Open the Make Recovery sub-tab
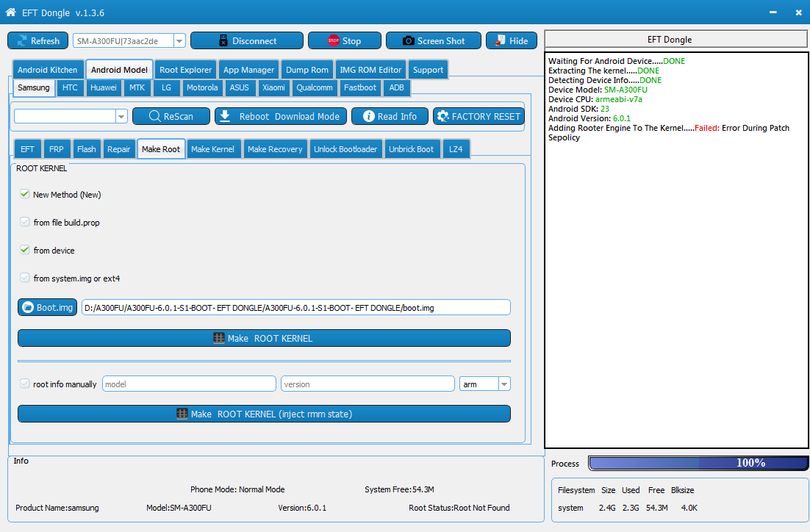Screen dimensions: 810x532 click(x=275, y=149)
